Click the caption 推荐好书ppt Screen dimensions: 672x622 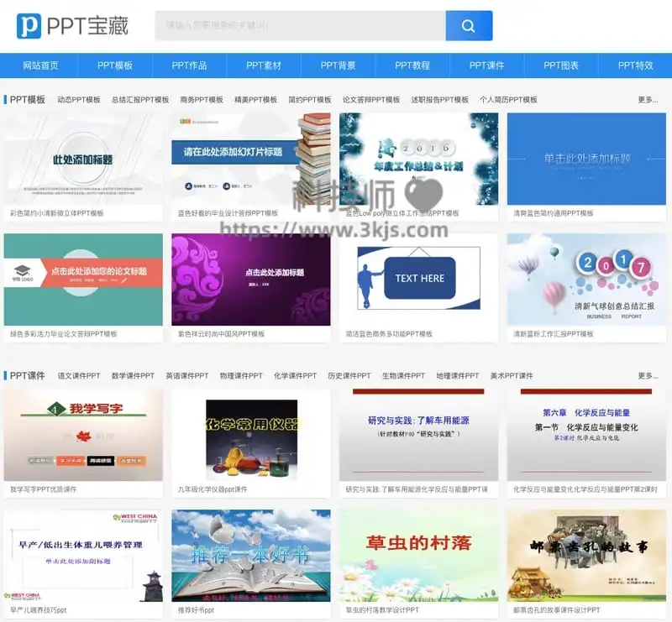pos(196,610)
